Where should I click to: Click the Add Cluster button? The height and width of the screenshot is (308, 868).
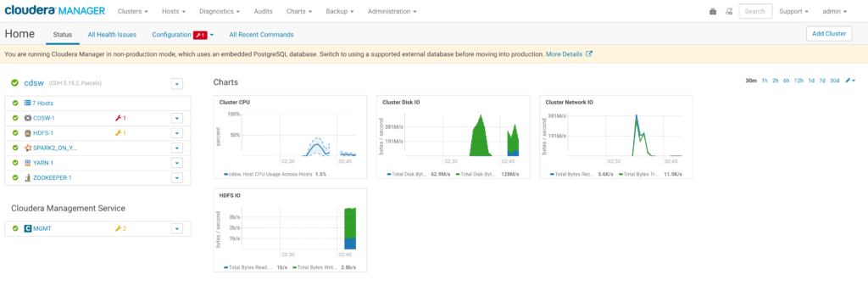click(829, 34)
